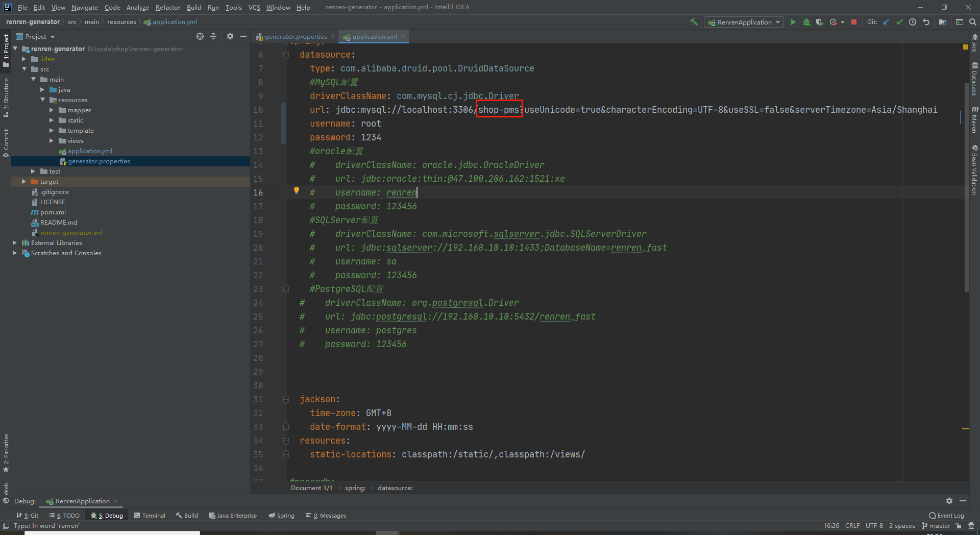This screenshot has width=980, height=535.
Task: Stop the running application with the red square
Action: tap(854, 22)
